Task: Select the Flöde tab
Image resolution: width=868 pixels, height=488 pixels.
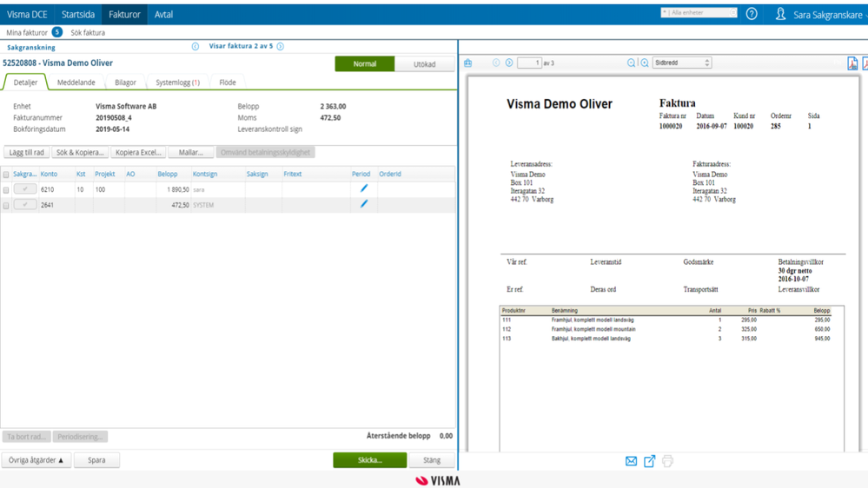Action: tap(228, 82)
